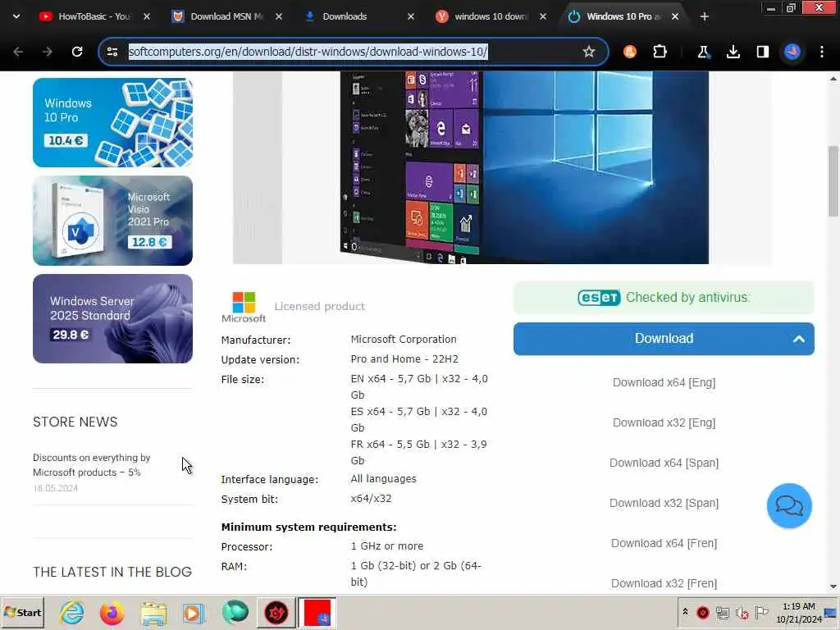Open the red gear app in taskbar
Image resolution: width=840 pixels, height=630 pixels.
[276, 612]
